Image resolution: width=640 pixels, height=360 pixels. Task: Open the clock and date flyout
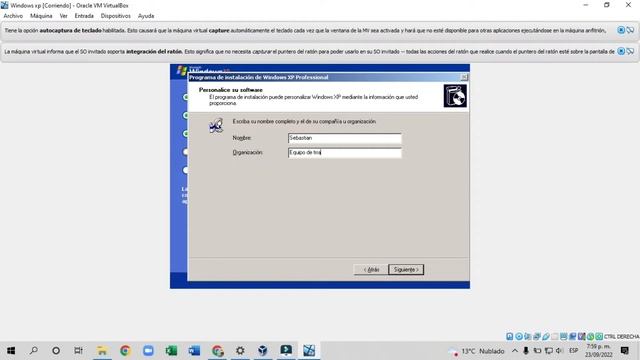(598, 351)
